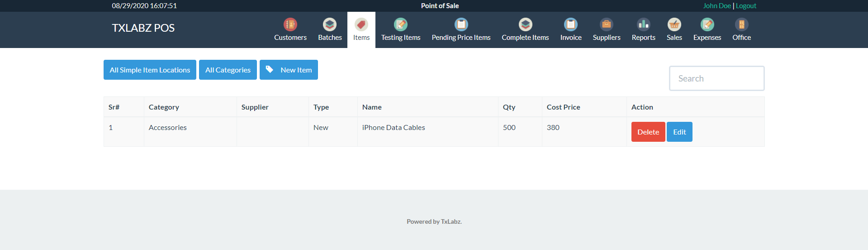The height and width of the screenshot is (250, 868).
Task: Edit the iPhone Data Cables item
Action: pos(679,132)
